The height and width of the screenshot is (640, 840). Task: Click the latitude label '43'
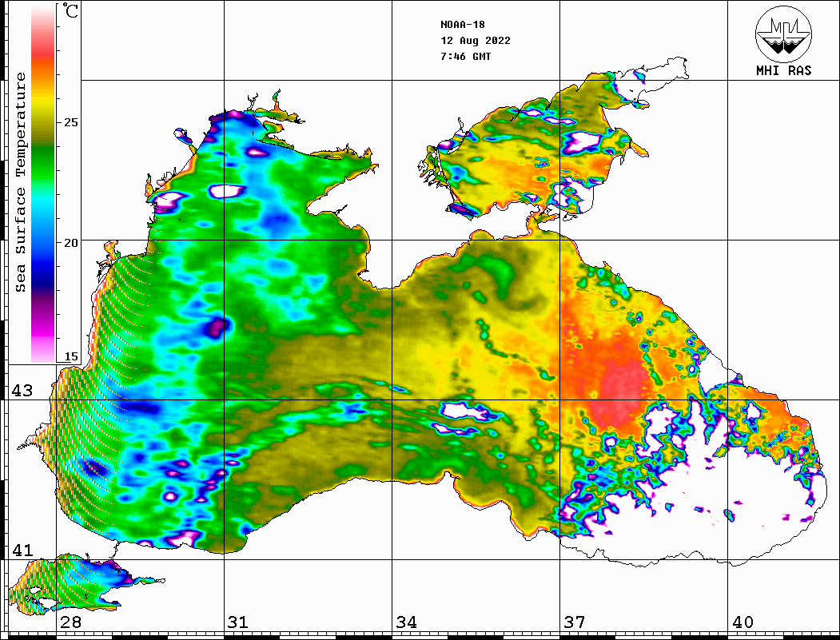(x=22, y=391)
